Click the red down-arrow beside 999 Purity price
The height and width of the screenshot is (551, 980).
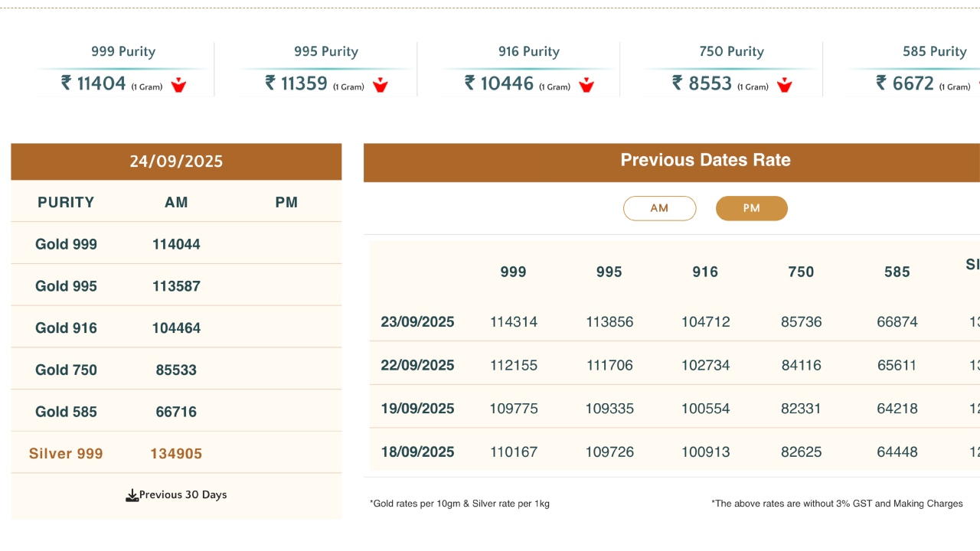pyautogui.click(x=178, y=85)
